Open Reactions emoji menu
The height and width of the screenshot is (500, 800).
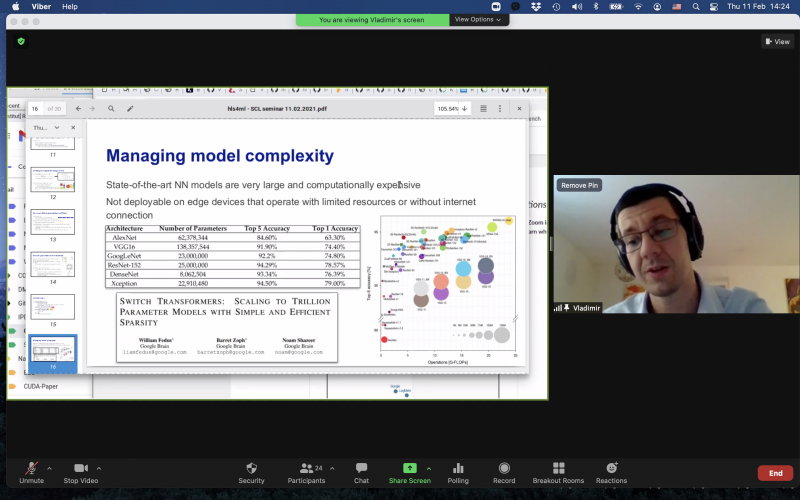coord(611,472)
